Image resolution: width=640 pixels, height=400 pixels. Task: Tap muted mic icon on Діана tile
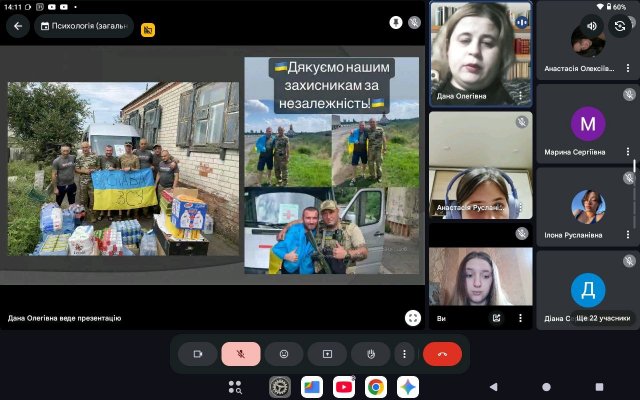629,261
